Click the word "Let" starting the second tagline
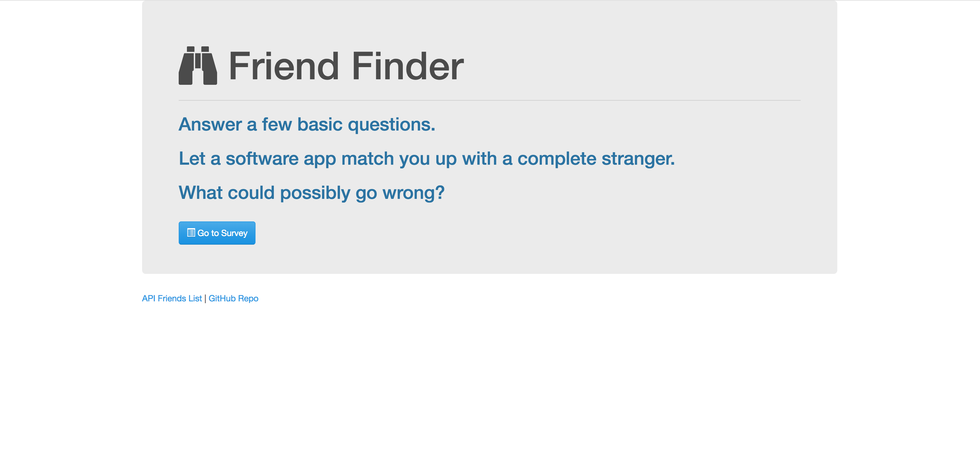The height and width of the screenshot is (474, 980). [x=192, y=158]
